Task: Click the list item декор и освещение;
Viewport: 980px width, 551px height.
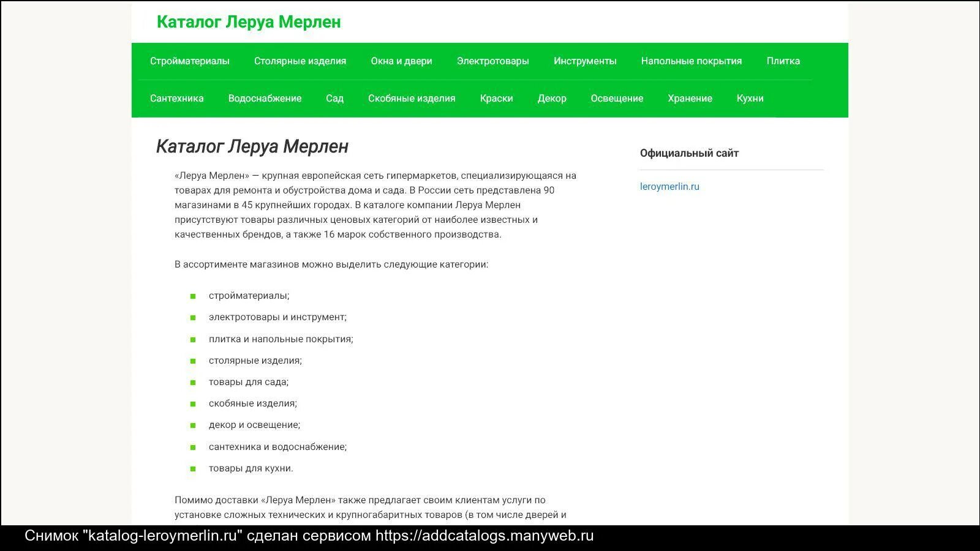Action: pos(255,425)
